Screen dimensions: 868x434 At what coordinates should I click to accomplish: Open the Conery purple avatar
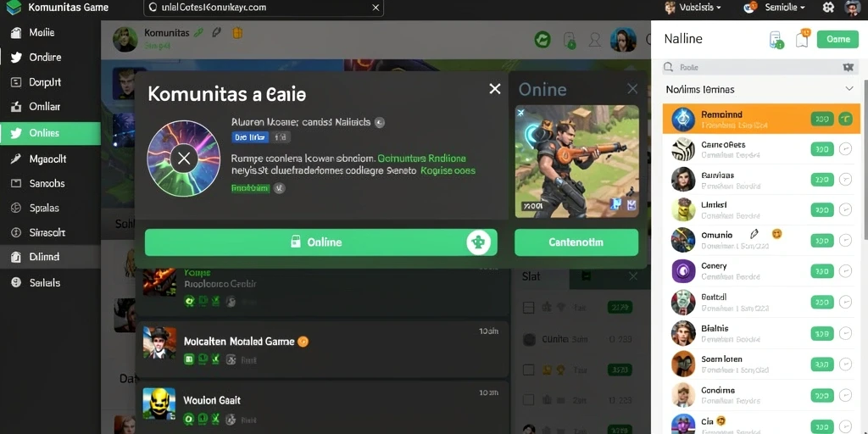coord(683,270)
